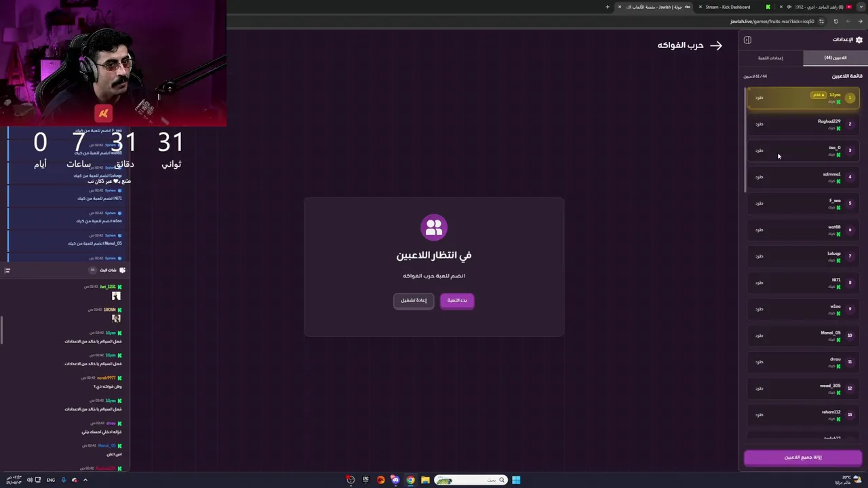Open File Explorer from taskbar
The width and height of the screenshot is (868, 488).
coord(425,480)
